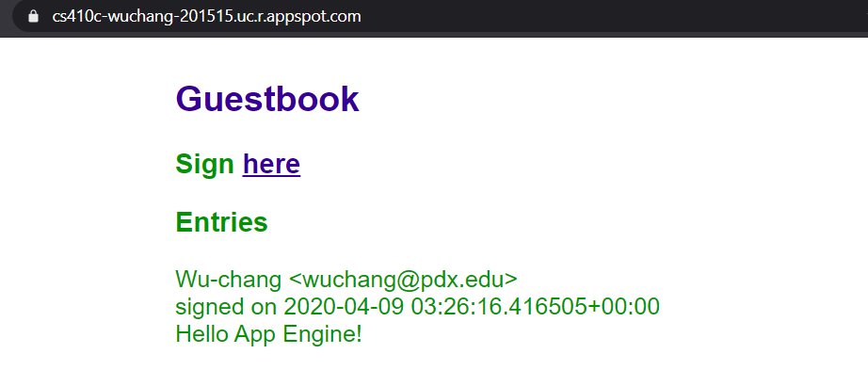Open the 'here' sign link

[271, 164]
